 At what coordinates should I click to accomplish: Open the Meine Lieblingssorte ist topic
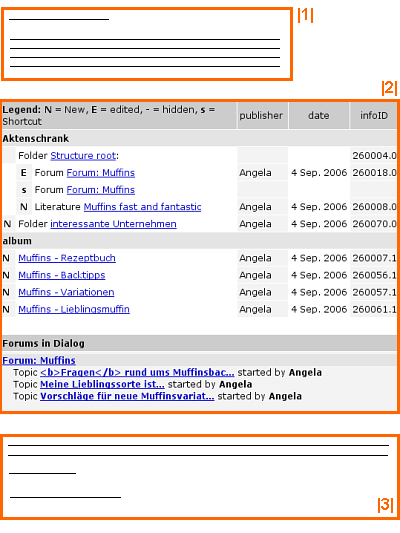(x=102, y=384)
